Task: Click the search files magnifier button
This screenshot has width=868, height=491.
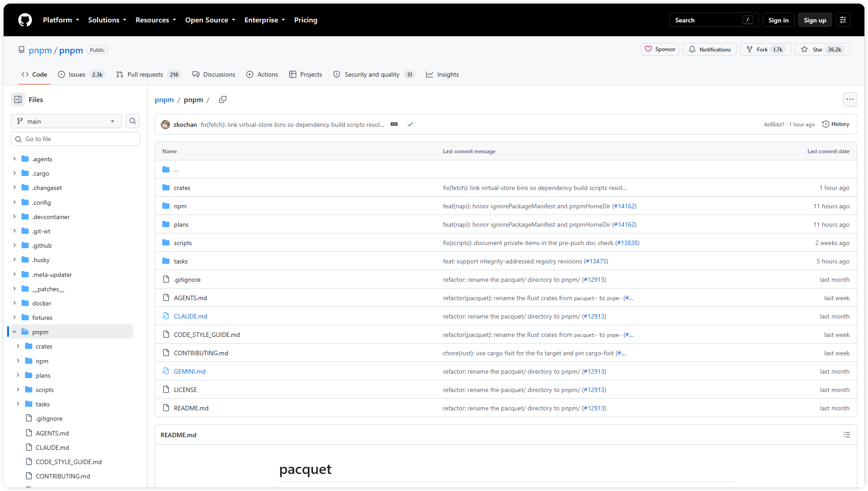Action: click(133, 121)
